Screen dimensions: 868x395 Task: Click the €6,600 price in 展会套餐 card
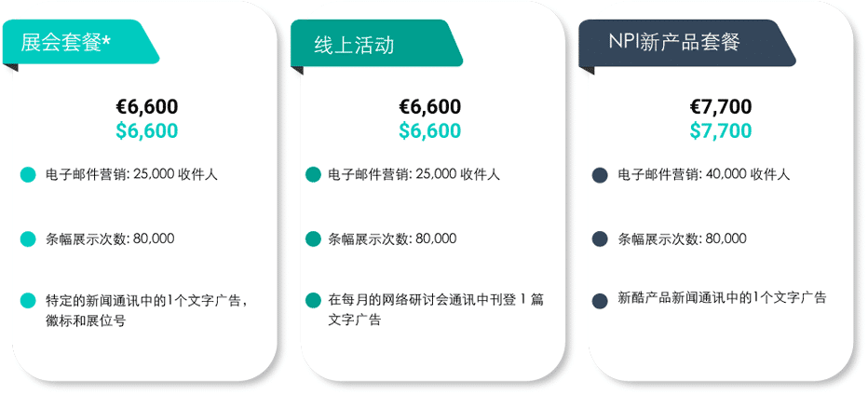(146, 107)
